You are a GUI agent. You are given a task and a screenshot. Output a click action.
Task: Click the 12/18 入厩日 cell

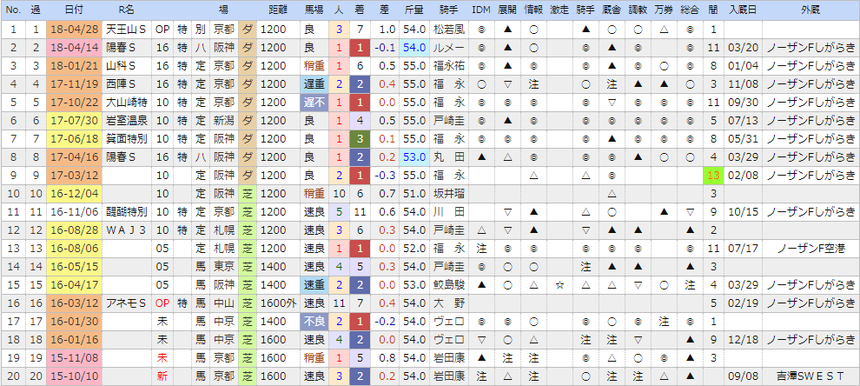coord(743,340)
